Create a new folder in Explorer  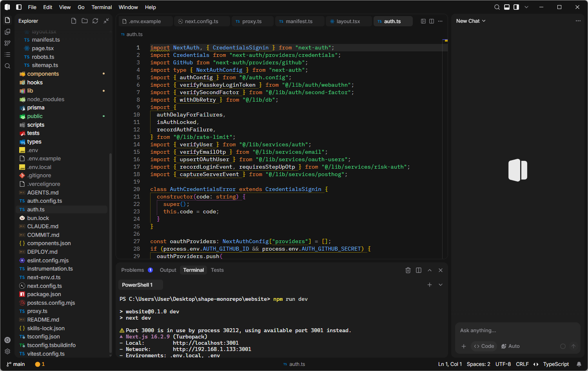(84, 21)
